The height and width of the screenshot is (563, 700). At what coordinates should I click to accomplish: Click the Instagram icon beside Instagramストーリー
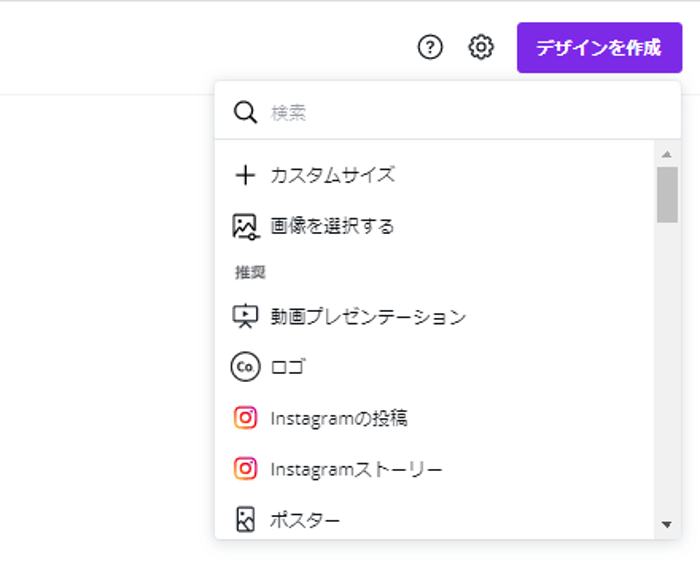245,468
